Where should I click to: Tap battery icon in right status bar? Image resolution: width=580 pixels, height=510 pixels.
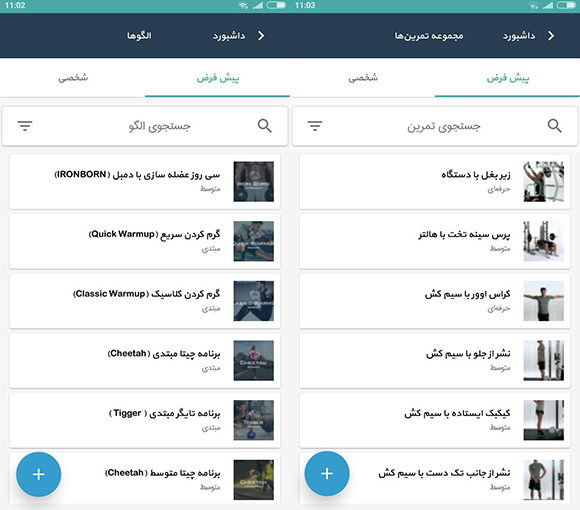[x=566, y=5]
